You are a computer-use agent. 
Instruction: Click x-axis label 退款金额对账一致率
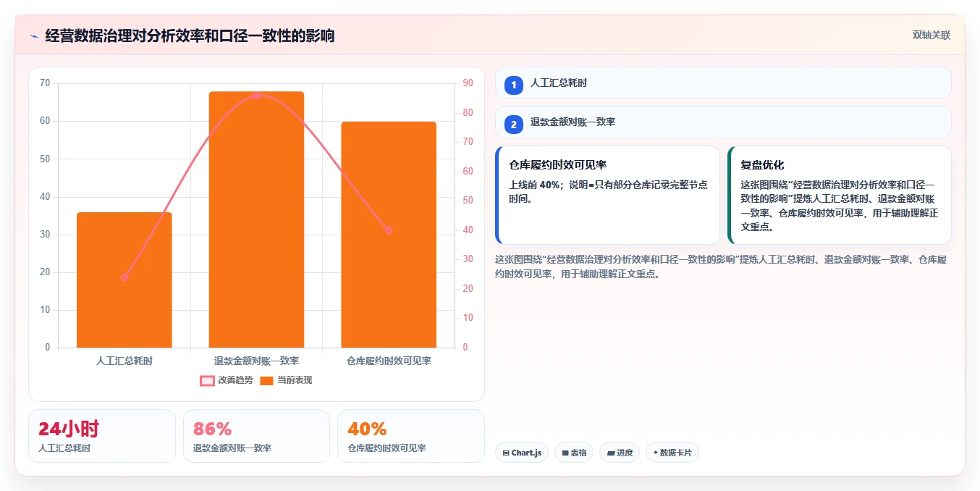coord(256,361)
